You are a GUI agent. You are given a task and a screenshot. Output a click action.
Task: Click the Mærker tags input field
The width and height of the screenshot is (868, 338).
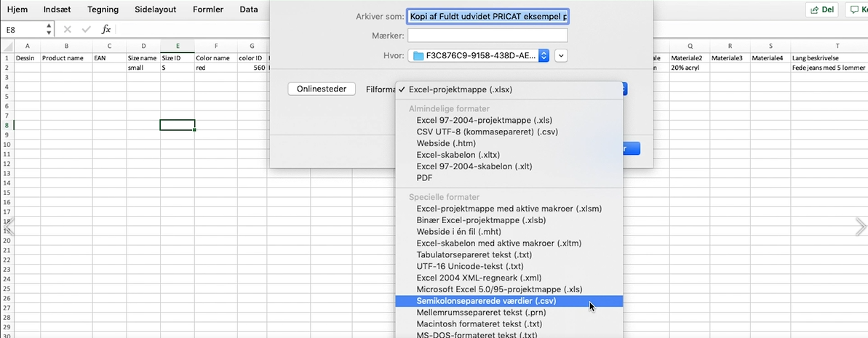[487, 35]
